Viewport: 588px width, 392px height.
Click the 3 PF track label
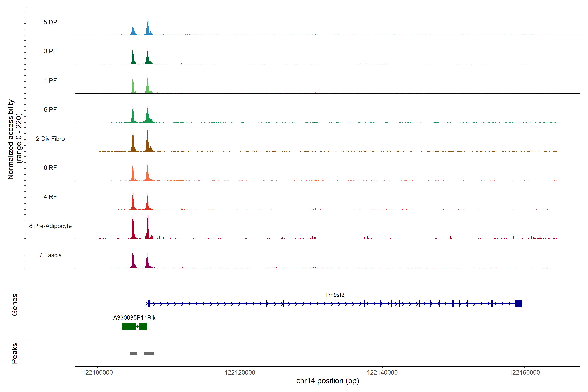50,51
